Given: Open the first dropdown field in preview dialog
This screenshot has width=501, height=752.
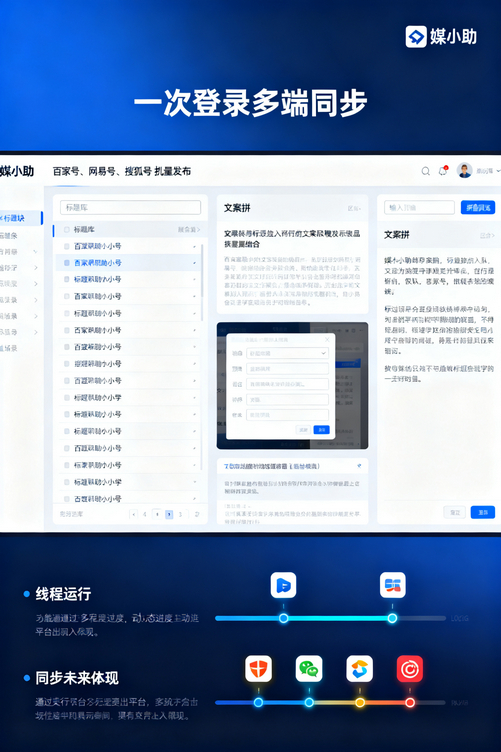Looking at the screenshot, I should [x=287, y=353].
